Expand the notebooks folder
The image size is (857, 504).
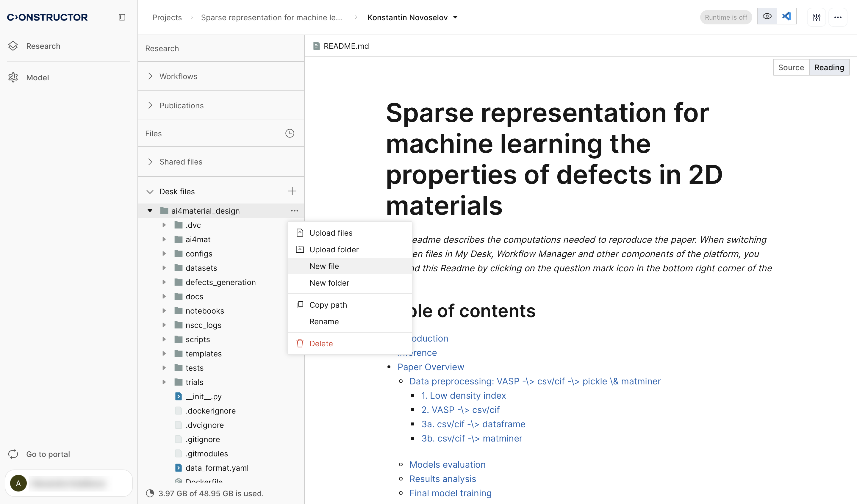(164, 311)
